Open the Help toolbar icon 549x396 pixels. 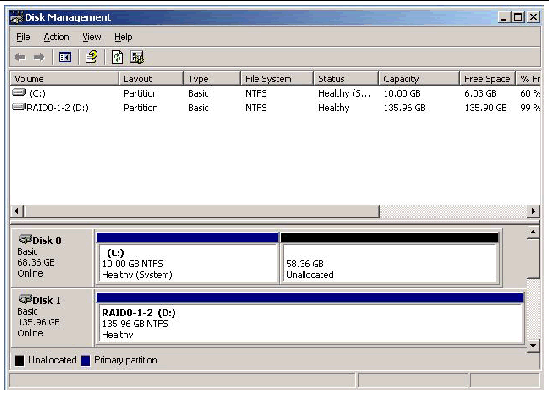(92, 57)
